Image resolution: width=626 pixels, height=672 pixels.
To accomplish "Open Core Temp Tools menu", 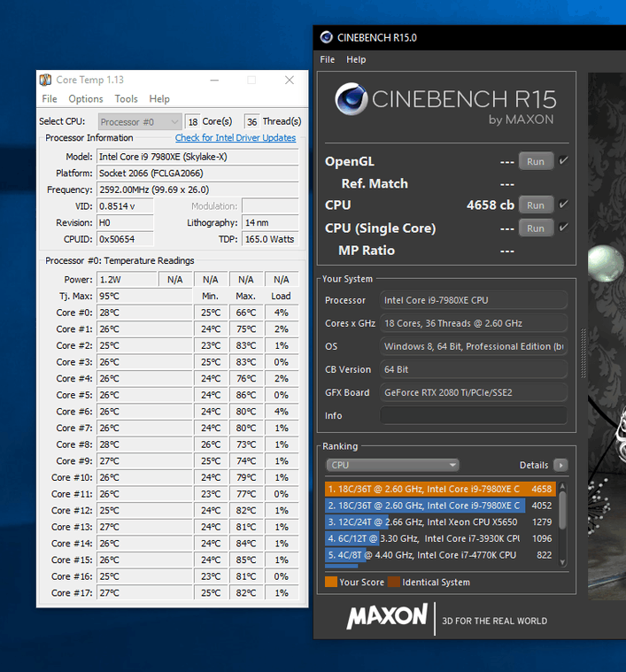I will tap(126, 99).
